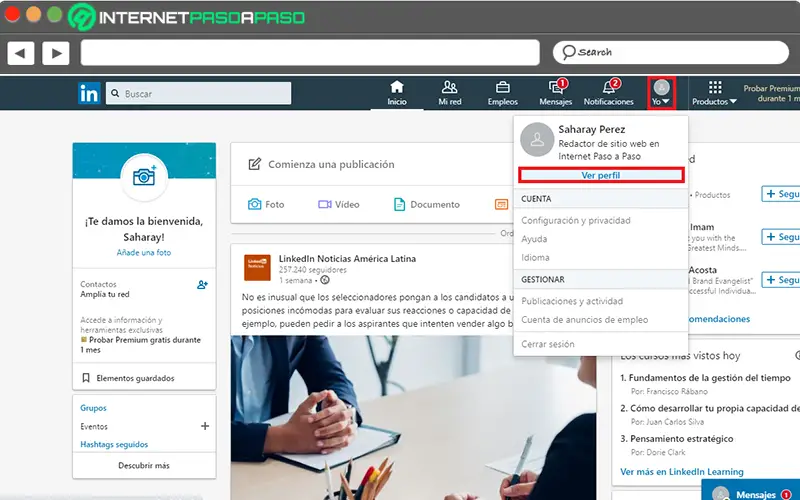Click the browser back arrow button
The width and height of the screenshot is (800, 500).
click(x=20, y=53)
